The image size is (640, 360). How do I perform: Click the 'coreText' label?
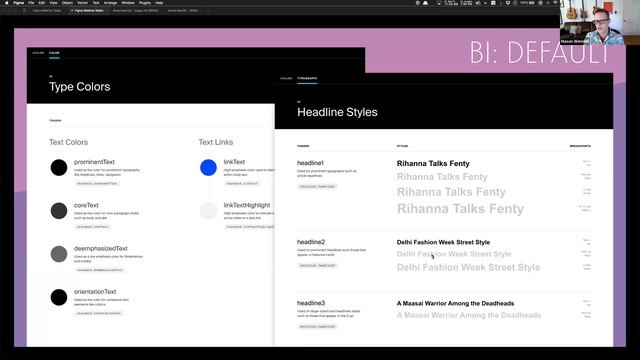86,205
